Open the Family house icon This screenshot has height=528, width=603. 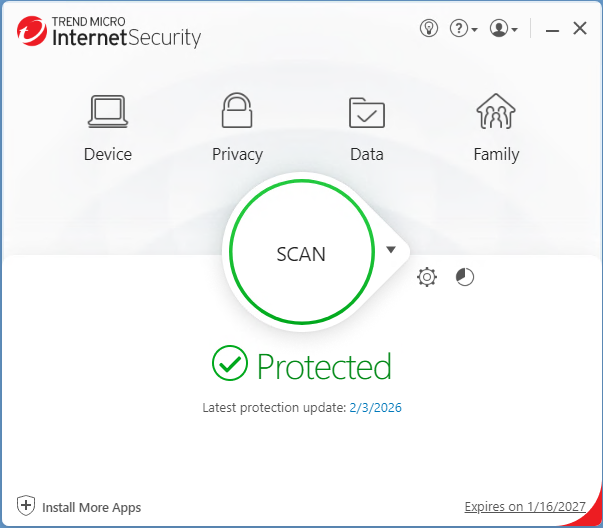496,111
